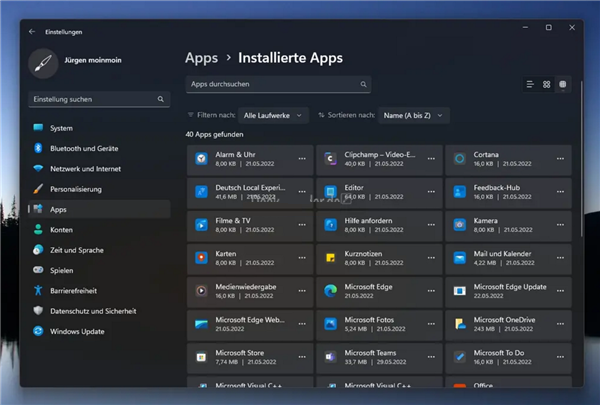The image size is (600, 405).
Task: Click the magnifier in Apps durchsuchen
Action: click(x=363, y=85)
